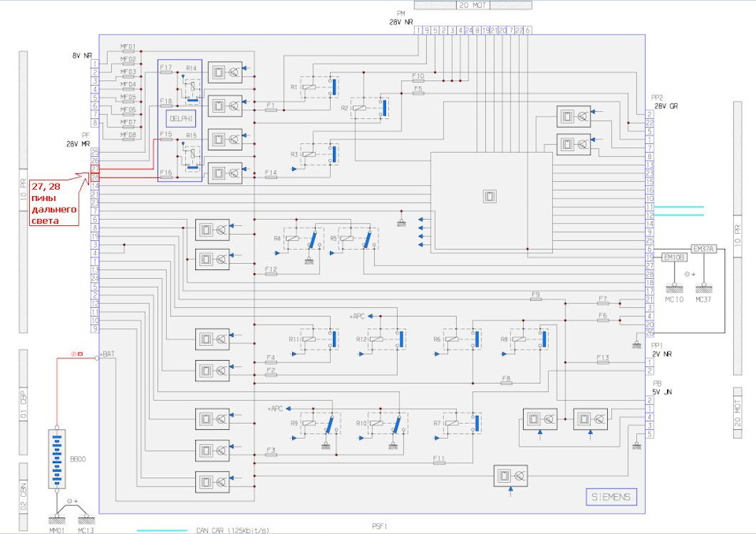756x534 pixels.
Task: Click the PSF1 module label
Action: 380,526
